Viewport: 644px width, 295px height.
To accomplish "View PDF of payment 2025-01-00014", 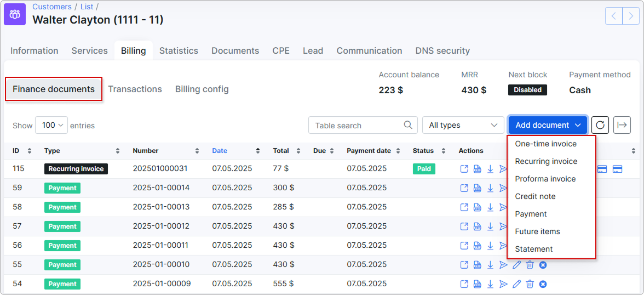I will point(478,188).
